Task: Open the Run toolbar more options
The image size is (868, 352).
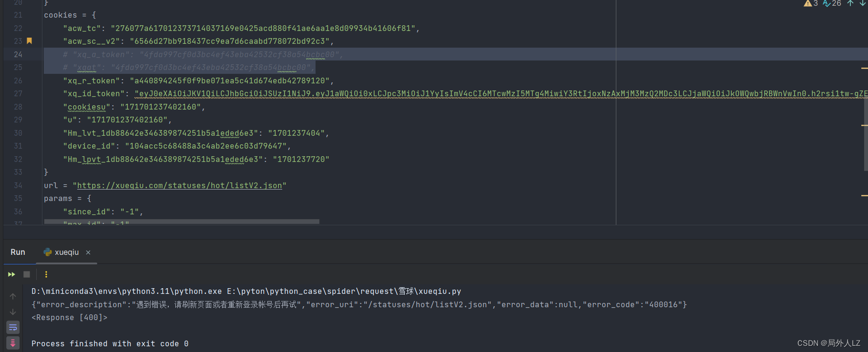Action: click(46, 274)
